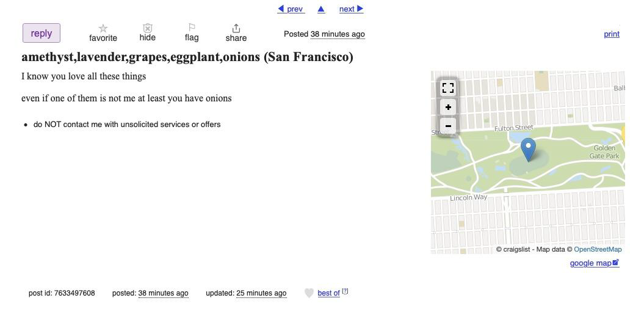Click the Posted 38 minutes ago timestamp
Viewport: 644px width, 320px height.
tap(338, 34)
